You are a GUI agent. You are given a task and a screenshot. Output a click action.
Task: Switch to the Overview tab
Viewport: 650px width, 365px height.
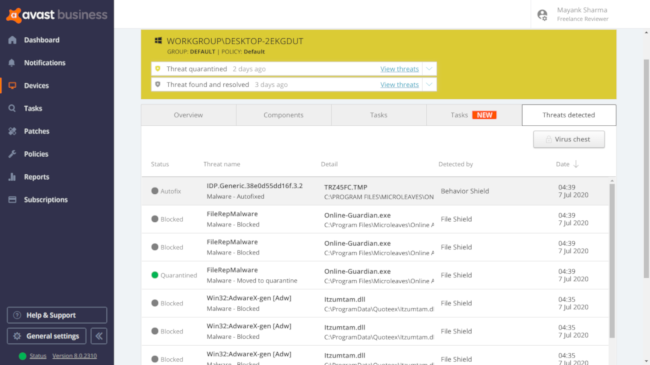tap(189, 115)
